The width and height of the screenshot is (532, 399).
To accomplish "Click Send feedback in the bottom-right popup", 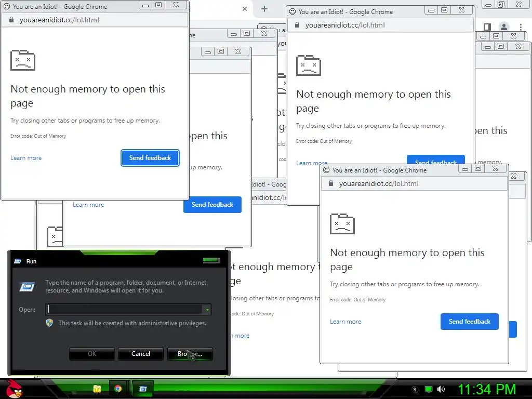I will [x=470, y=321].
